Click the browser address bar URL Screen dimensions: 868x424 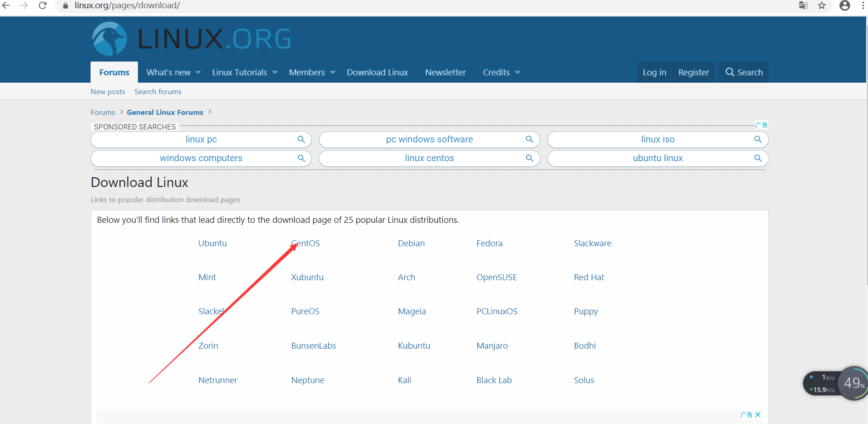pos(127,6)
